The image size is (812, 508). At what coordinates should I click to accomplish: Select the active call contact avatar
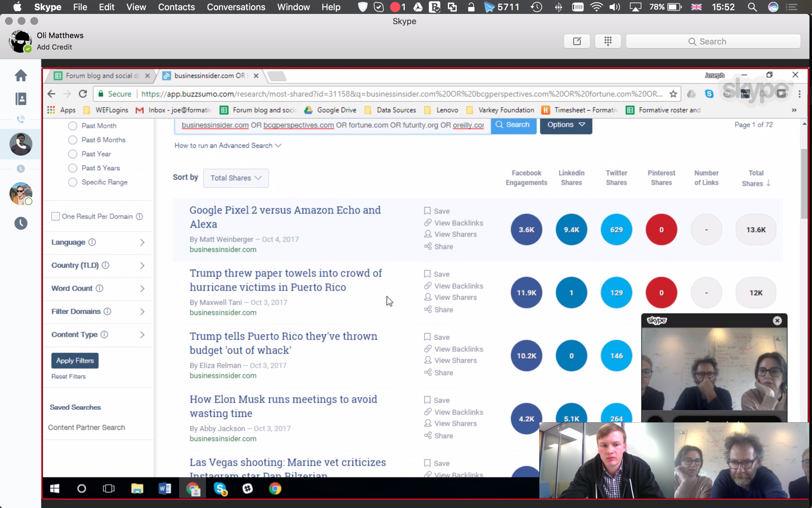click(21, 144)
